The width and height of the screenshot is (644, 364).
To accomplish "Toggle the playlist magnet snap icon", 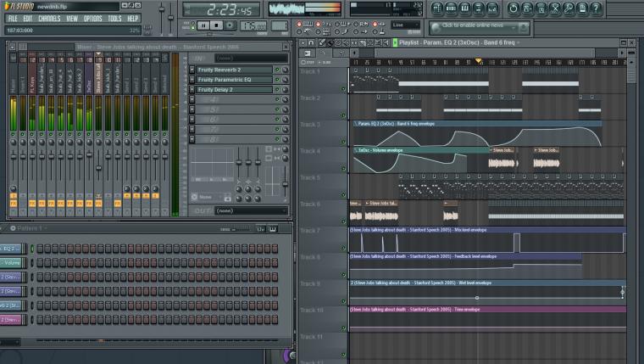I will pyautogui.click(x=311, y=42).
